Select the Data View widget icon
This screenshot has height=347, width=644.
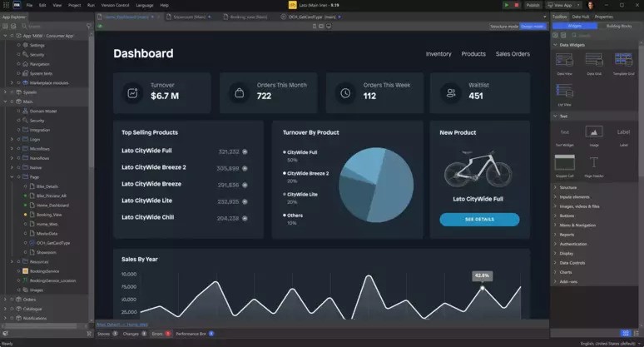pyautogui.click(x=564, y=60)
